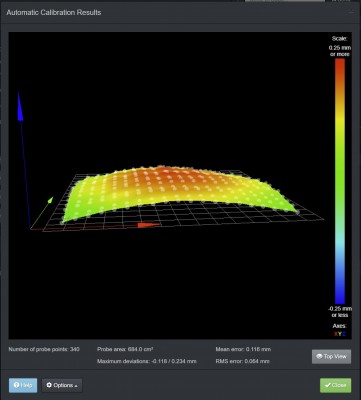Switch to Top View of height map
361x400 pixels.
coord(331,356)
